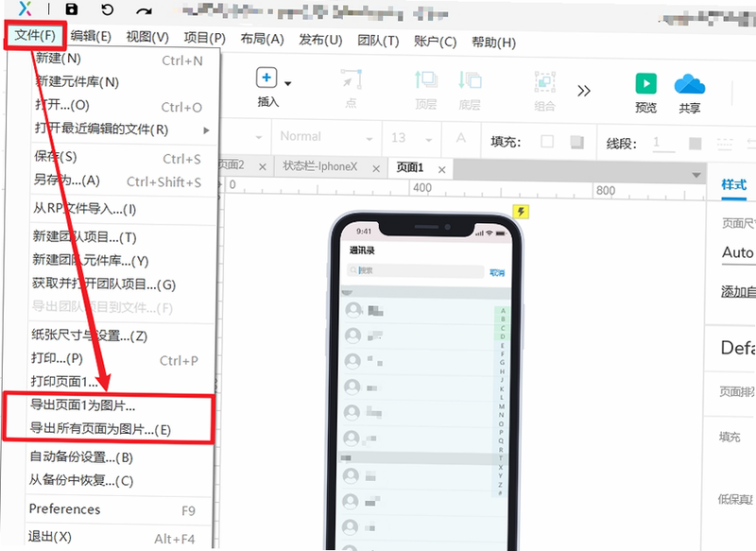Viewport: 756px width, 551px height.
Task: Open the 发布(U) menu
Action: pyautogui.click(x=320, y=40)
